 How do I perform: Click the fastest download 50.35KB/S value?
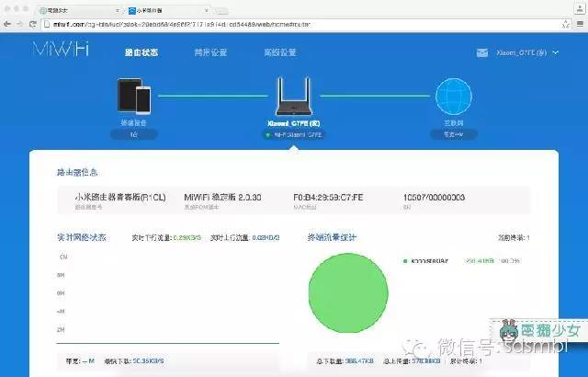[x=149, y=361]
